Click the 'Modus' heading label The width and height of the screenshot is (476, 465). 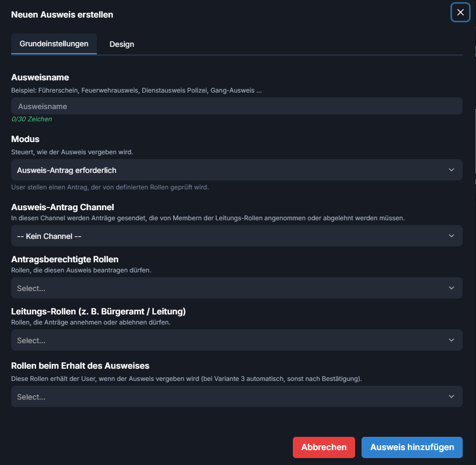pos(26,139)
